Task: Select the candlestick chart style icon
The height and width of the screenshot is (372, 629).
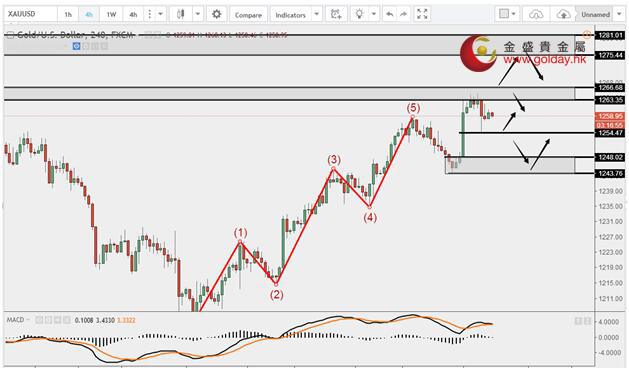Action: 181,14
